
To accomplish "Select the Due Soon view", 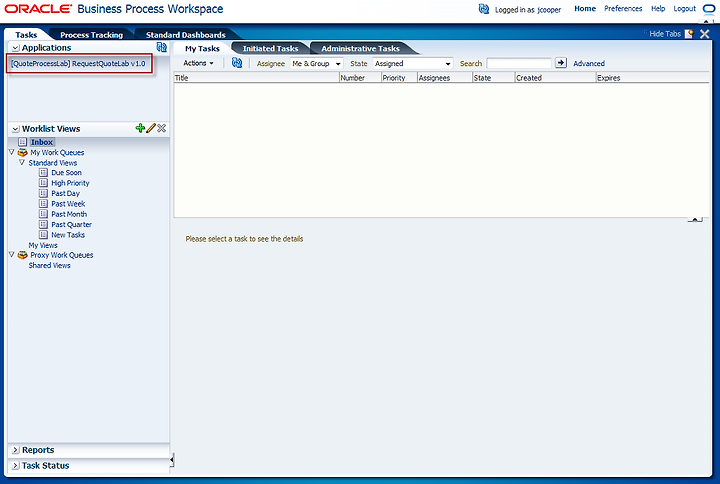I will (x=67, y=173).
